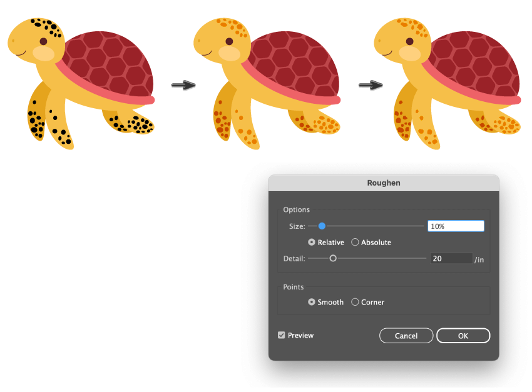Click the first arrow between the turtles
The height and width of the screenshot is (392, 532).
click(183, 86)
